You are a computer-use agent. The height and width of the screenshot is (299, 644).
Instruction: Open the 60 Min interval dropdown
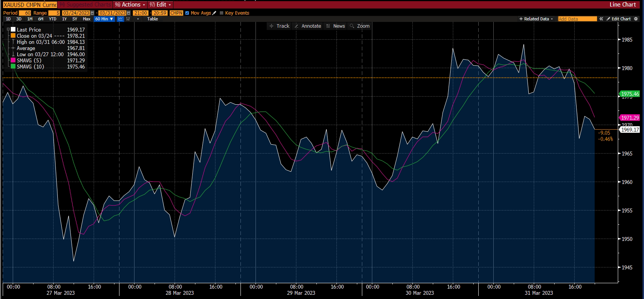click(104, 19)
